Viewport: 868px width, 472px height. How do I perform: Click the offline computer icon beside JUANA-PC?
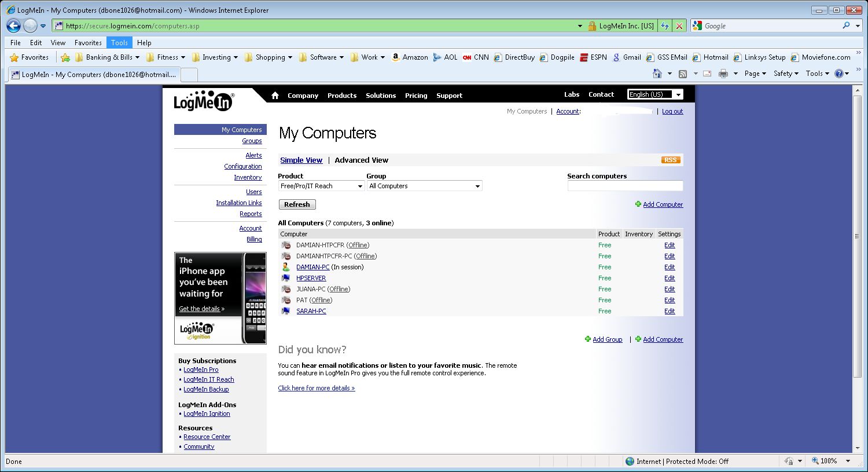pos(286,289)
